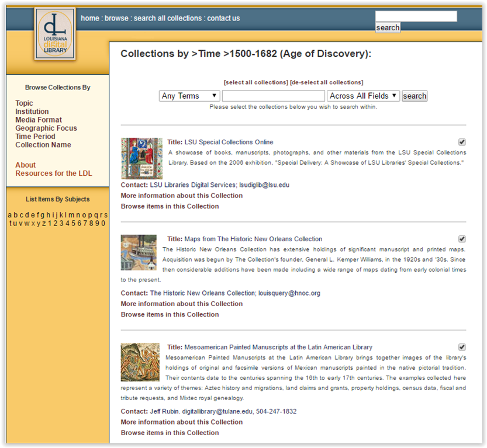List subjects starting with letter a
The image size is (487, 448).
click(9, 215)
